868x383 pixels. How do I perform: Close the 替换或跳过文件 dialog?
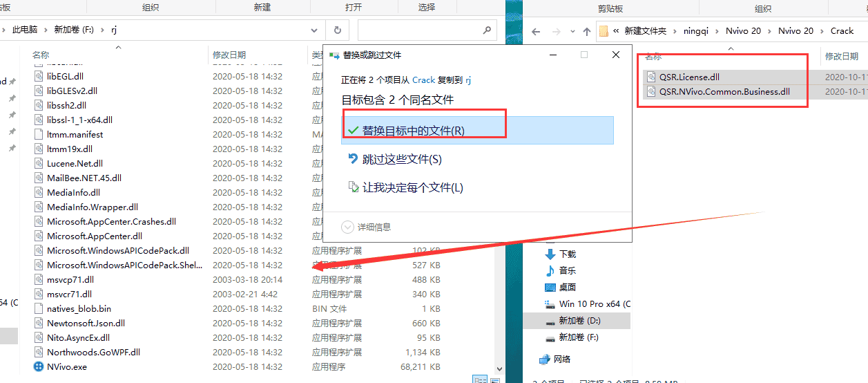pos(616,55)
